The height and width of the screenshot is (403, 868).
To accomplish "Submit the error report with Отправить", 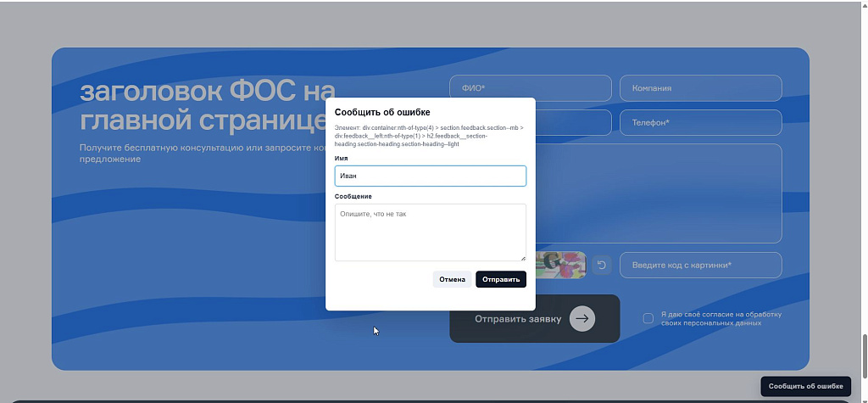I will click(501, 279).
